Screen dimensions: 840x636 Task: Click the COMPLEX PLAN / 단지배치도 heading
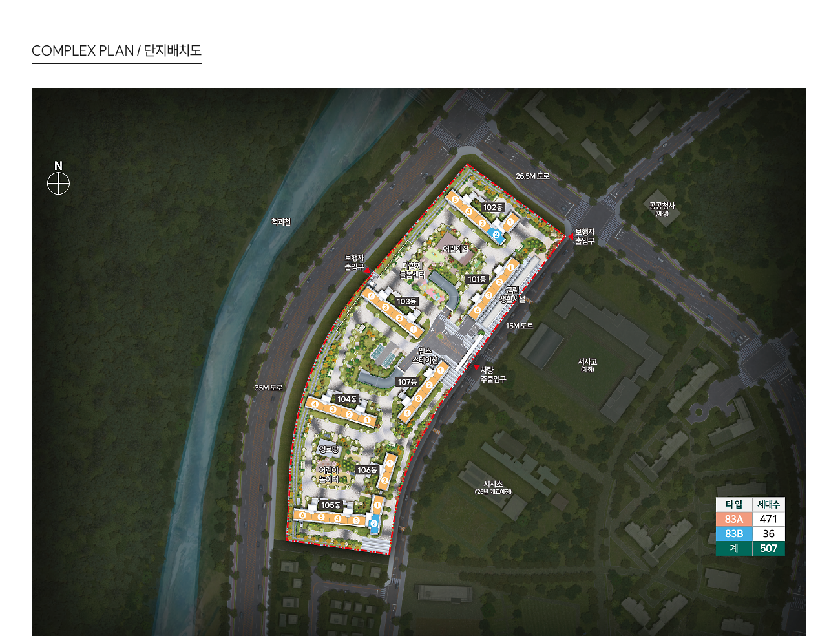pyautogui.click(x=116, y=50)
